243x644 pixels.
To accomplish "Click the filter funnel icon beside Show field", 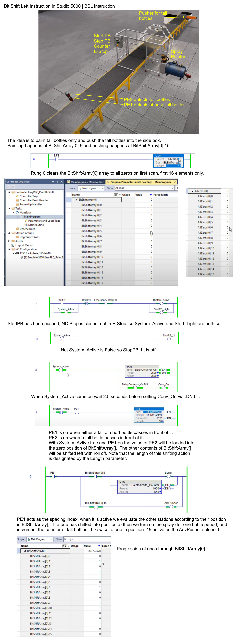I will coord(177,188).
